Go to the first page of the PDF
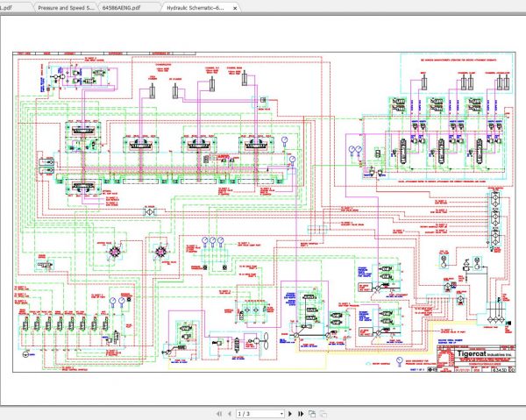The height and width of the screenshot is (420, 526). click(x=219, y=414)
